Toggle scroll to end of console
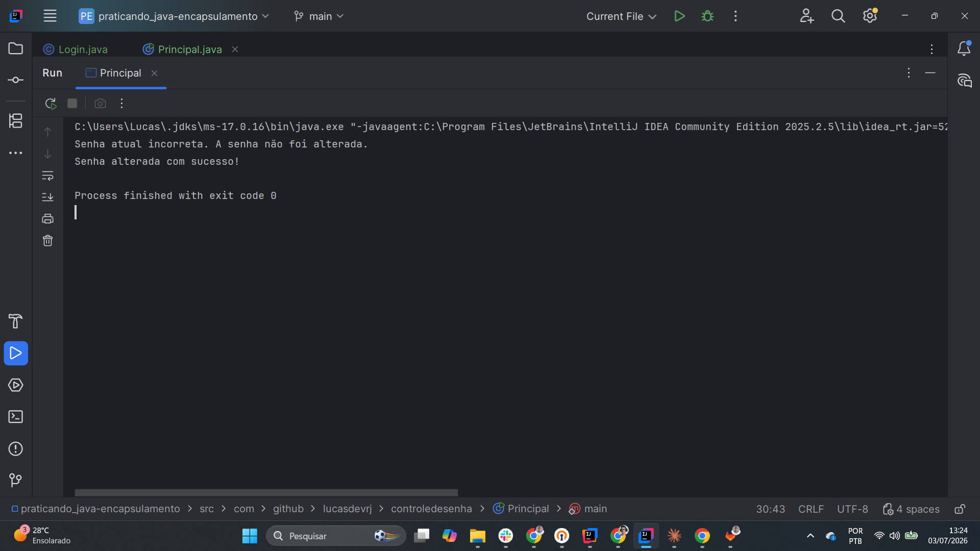The image size is (980, 551). coord(47,197)
